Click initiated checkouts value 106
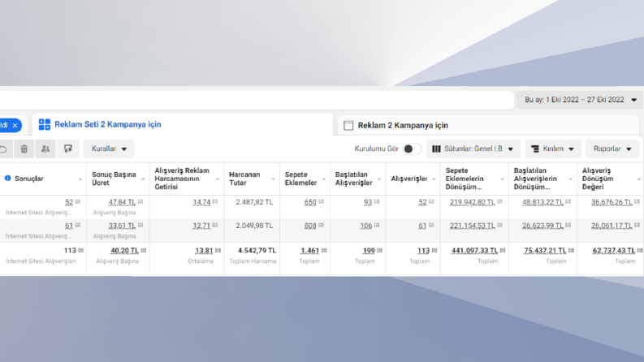The image size is (644, 362). pos(366,226)
